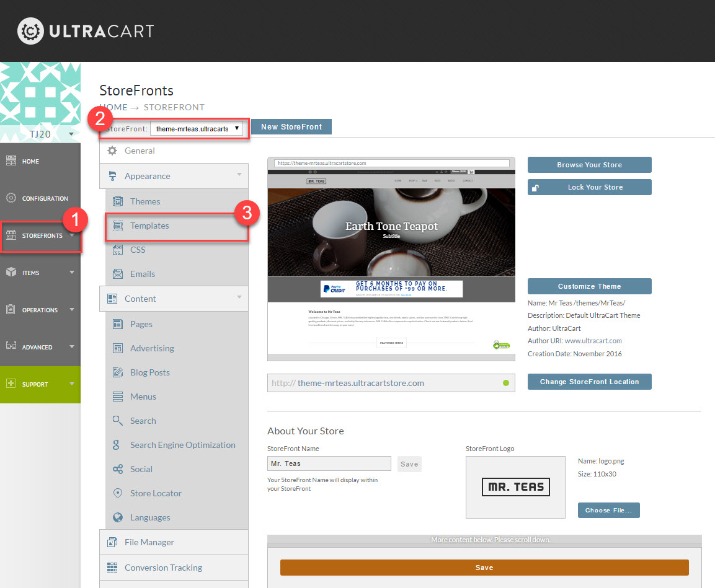Click the Advertising icon
Image resolution: width=715 pixels, height=588 pixels.
tap(118, 348)
